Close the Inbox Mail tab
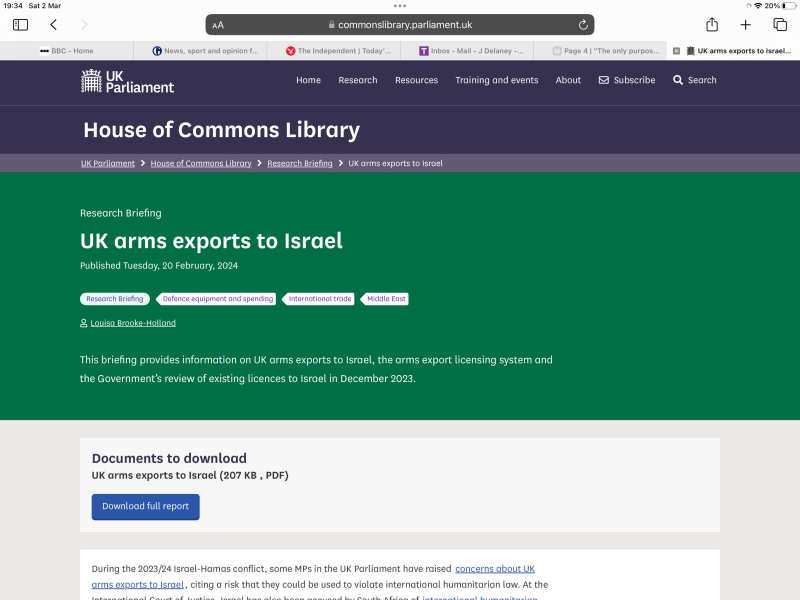 pos(413,49)
